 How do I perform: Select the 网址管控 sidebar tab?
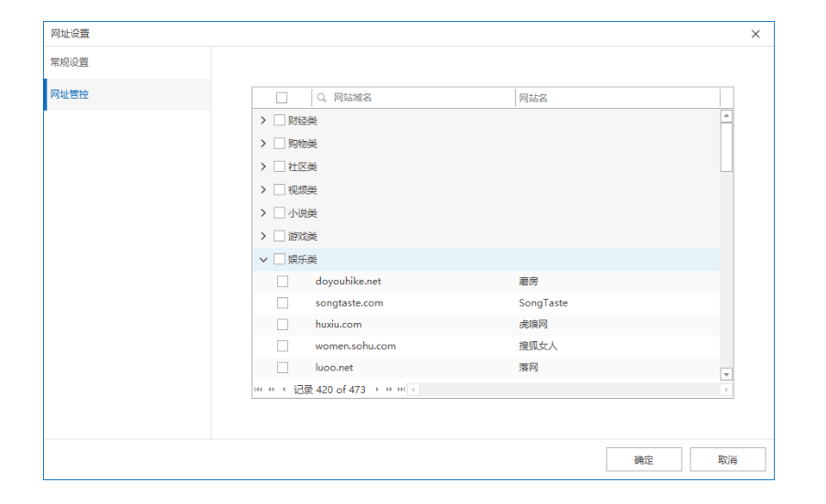point(70,94)
